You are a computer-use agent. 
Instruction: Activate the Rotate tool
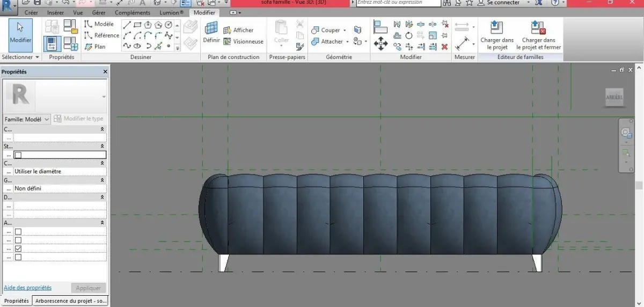point(409,35)
